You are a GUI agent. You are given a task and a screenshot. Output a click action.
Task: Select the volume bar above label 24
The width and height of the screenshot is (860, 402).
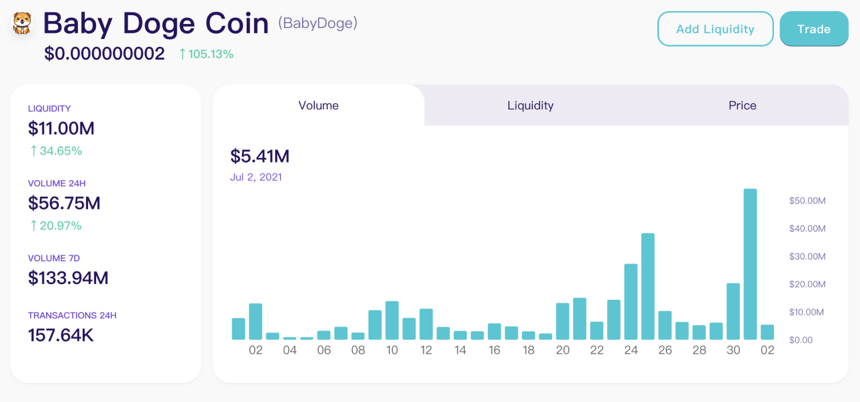coord(631,302)
